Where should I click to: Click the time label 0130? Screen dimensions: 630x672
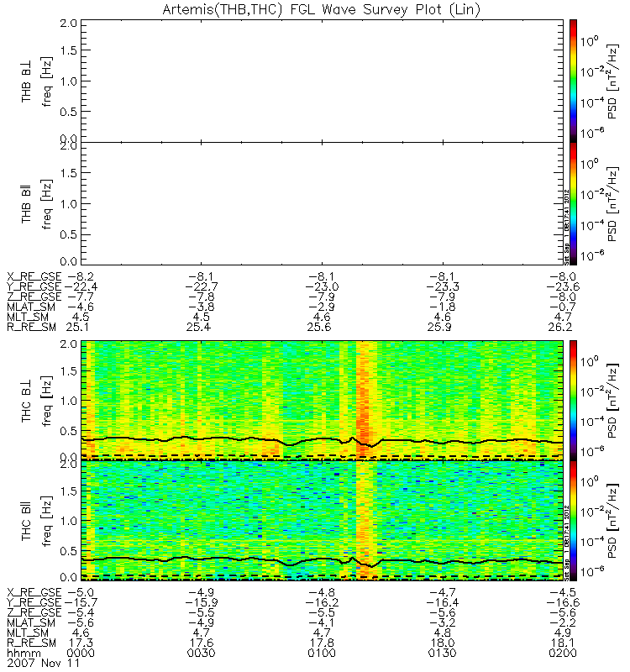click(x=443, y=654)
